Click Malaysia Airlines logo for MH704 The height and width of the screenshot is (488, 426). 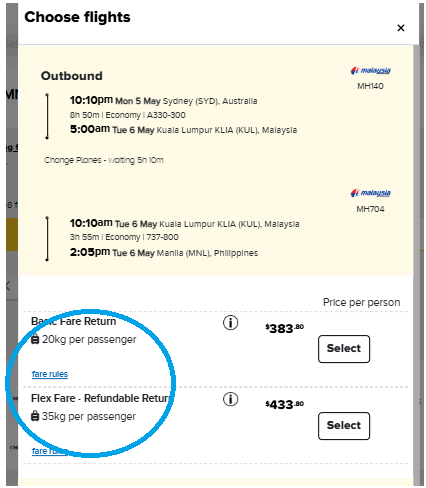tap(370, 193)
